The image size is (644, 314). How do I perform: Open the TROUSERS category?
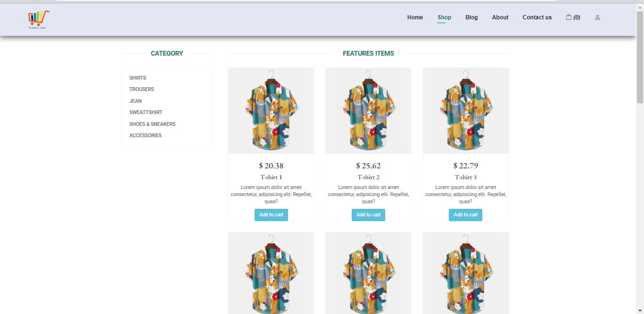tap(141, 89)
